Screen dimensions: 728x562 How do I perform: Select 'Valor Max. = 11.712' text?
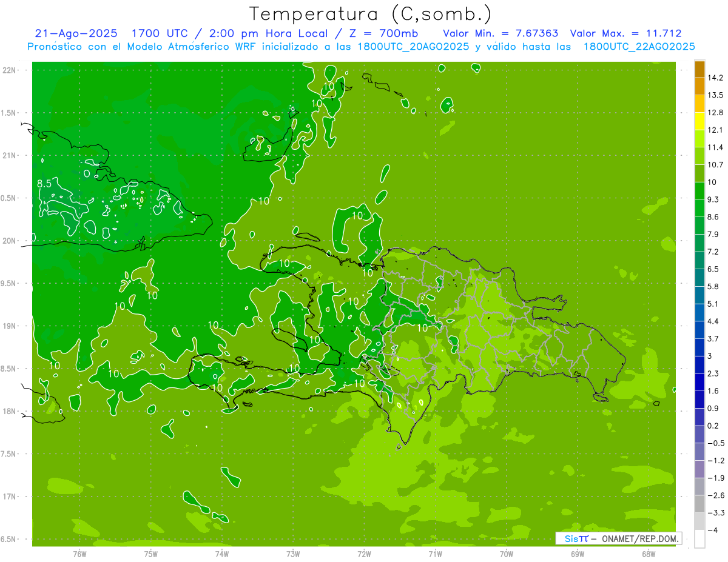[x=625, y=34]
